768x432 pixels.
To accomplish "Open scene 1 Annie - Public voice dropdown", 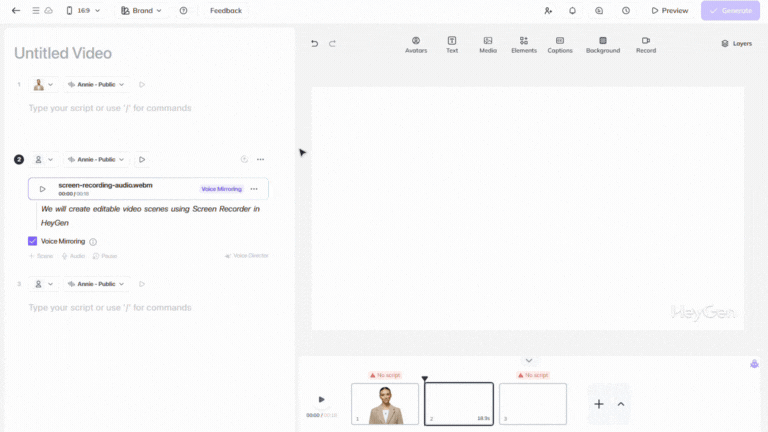I will point(96,85).
